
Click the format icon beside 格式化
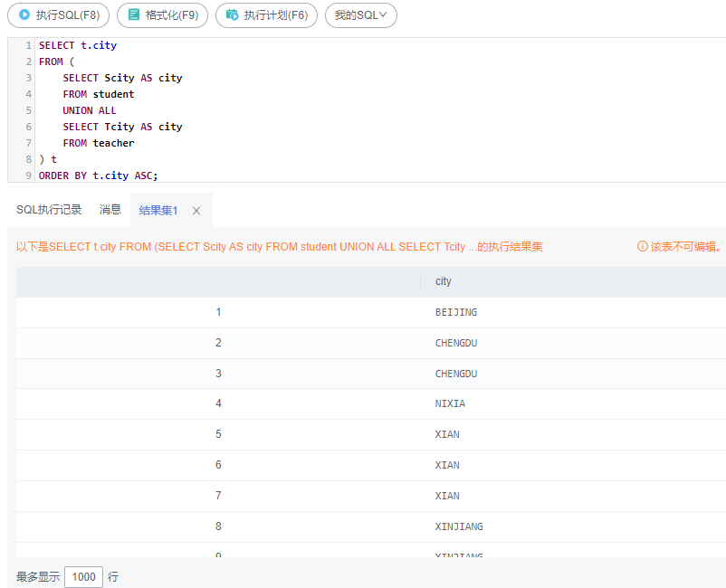point(134,14)
